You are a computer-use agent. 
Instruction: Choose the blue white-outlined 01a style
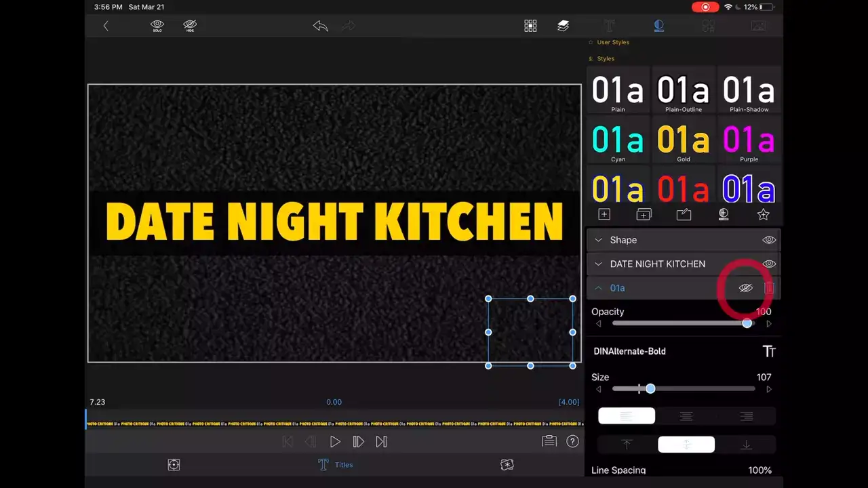pyautogui.click(x=749, y=186)
